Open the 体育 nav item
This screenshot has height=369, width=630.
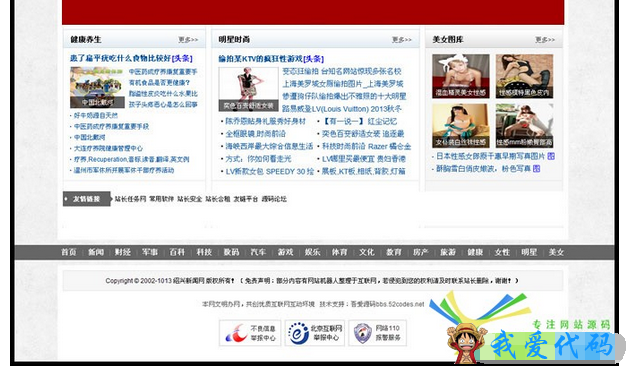(x=340, y=252)
